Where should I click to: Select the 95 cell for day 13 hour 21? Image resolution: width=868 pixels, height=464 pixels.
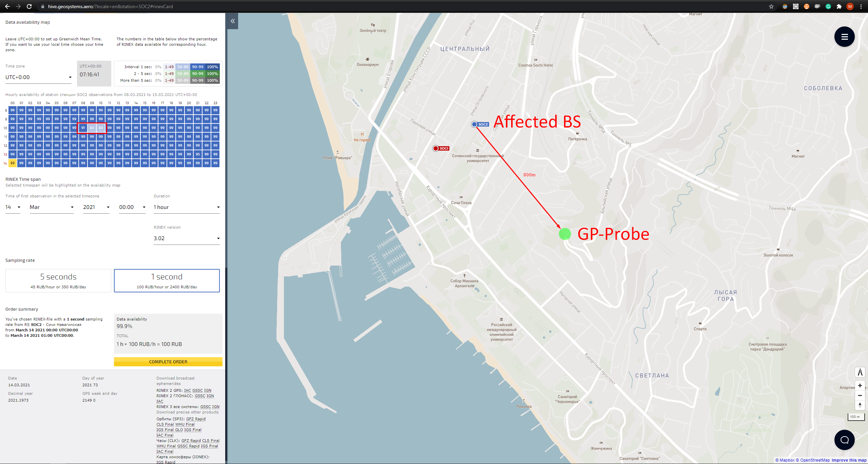click(x=198, y=154)
